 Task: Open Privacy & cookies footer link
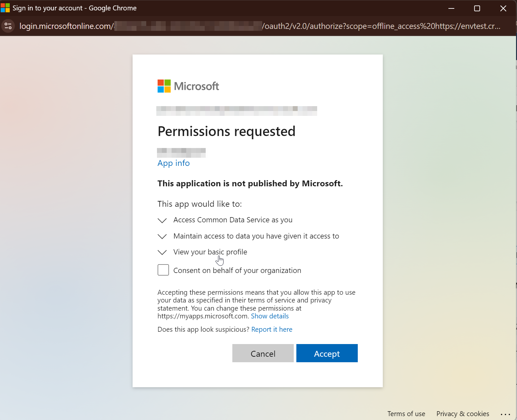point(463,414)
